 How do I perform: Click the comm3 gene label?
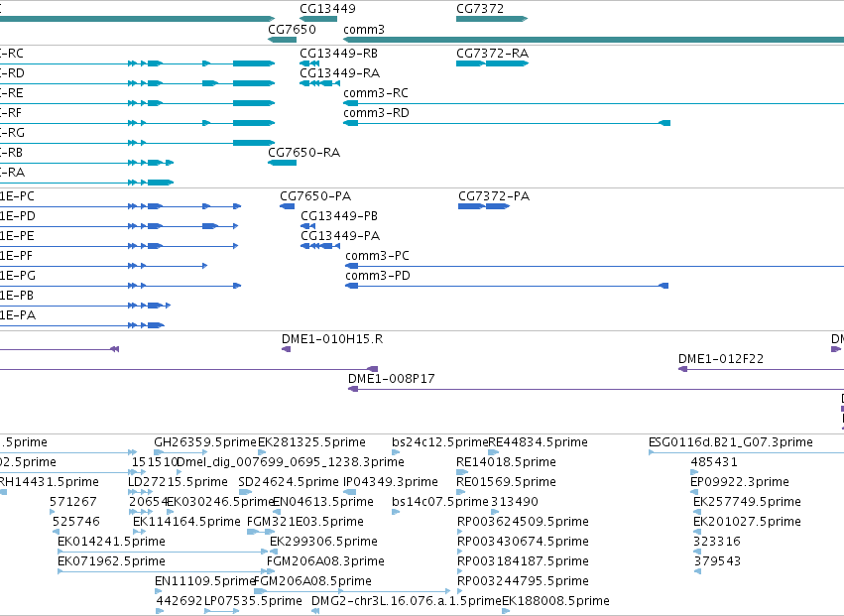click(364, 29)
